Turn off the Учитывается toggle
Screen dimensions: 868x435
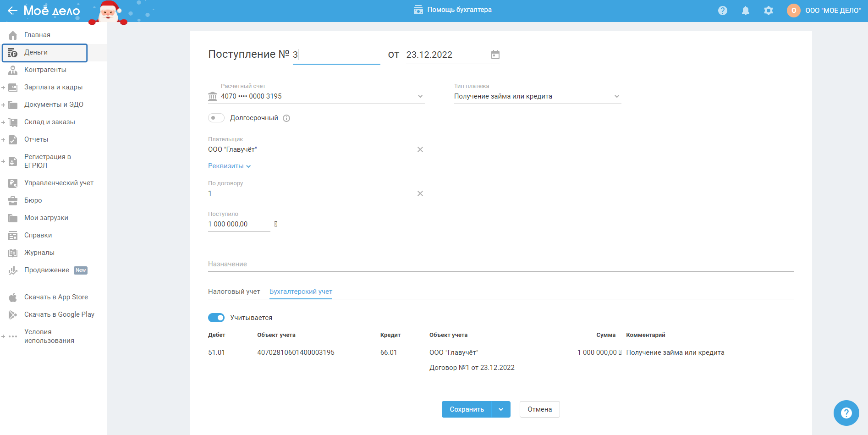(x=216, y=318)
